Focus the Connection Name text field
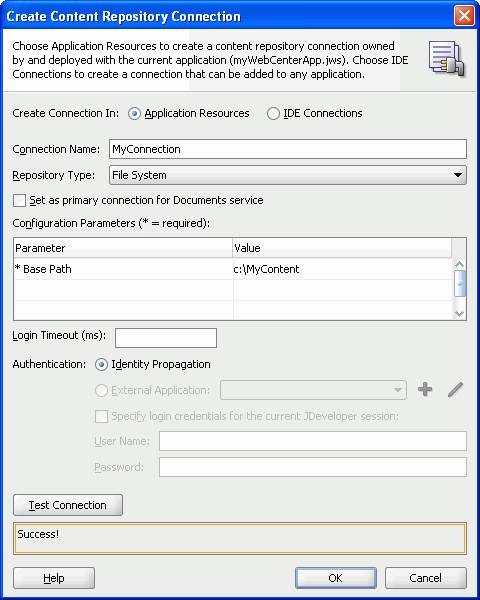The image size is (480, 600). (x=288, y=149)
